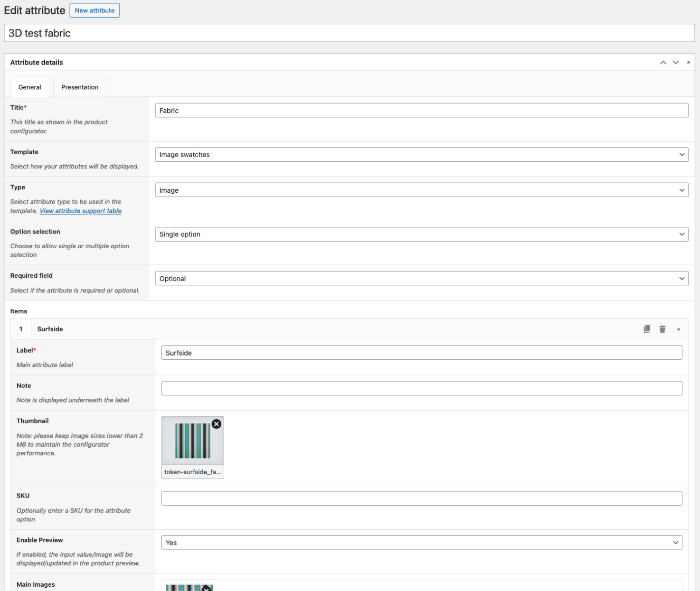Focus the Title field containing Fabric

click(422, 111)
